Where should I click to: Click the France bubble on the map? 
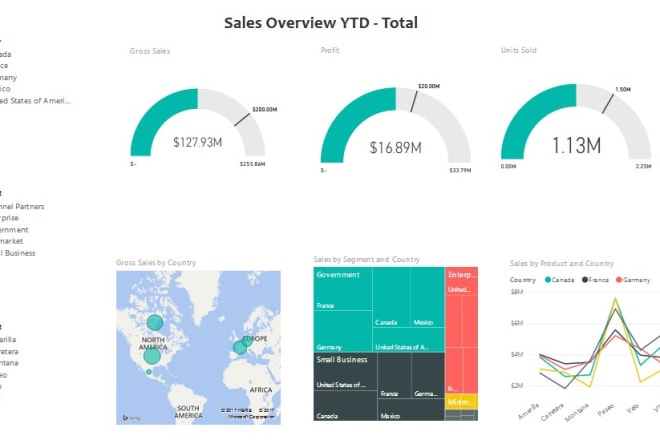[240, 347]
